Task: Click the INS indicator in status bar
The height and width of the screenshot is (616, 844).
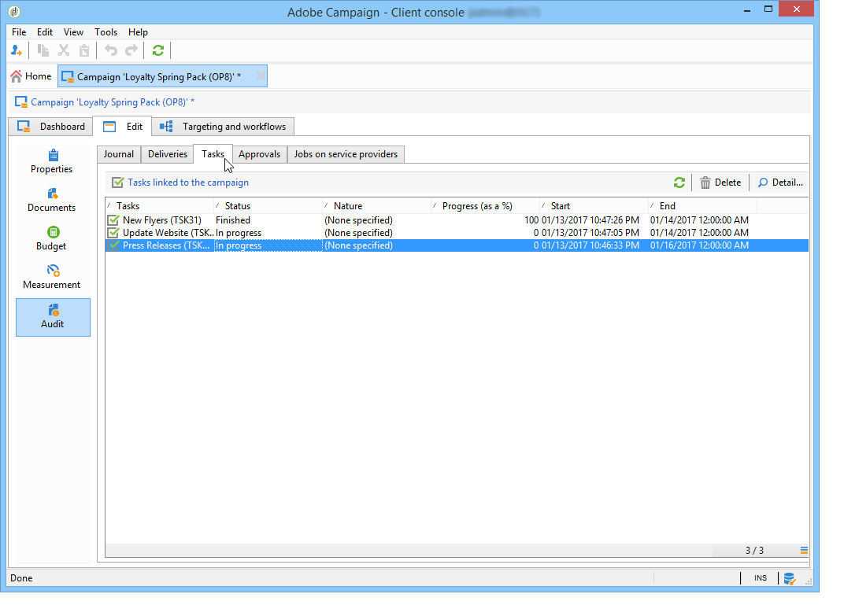Action: pos(760,577)
